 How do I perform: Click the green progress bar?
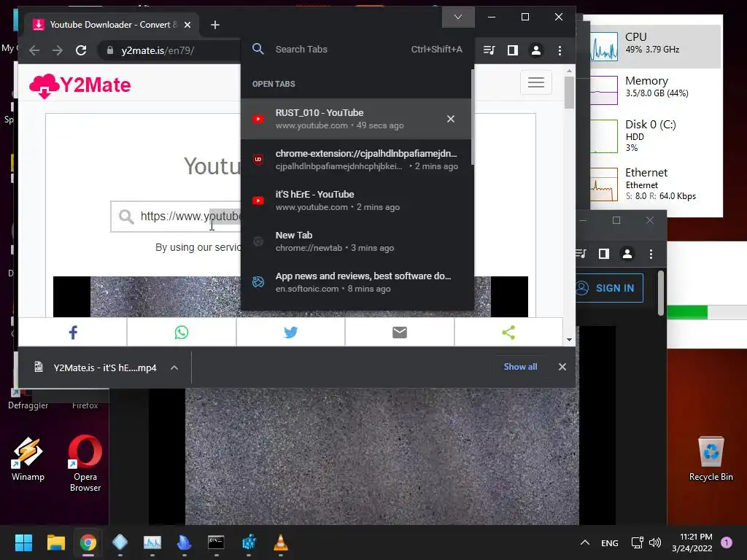[687, 312]
